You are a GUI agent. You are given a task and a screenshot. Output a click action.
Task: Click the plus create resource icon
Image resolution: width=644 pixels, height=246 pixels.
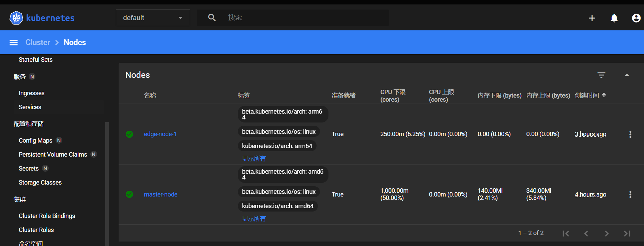[x=592, y=18]
